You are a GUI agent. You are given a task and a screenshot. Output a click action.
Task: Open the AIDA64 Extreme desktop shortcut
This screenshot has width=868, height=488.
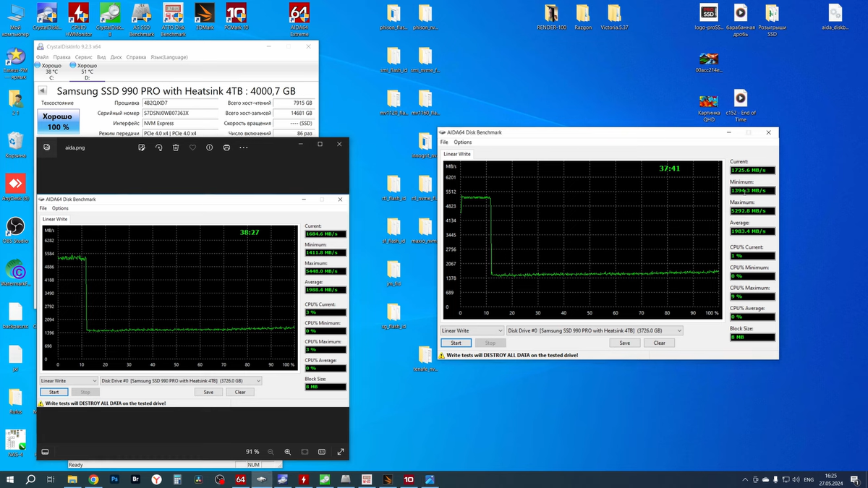[x=299, y=19]
